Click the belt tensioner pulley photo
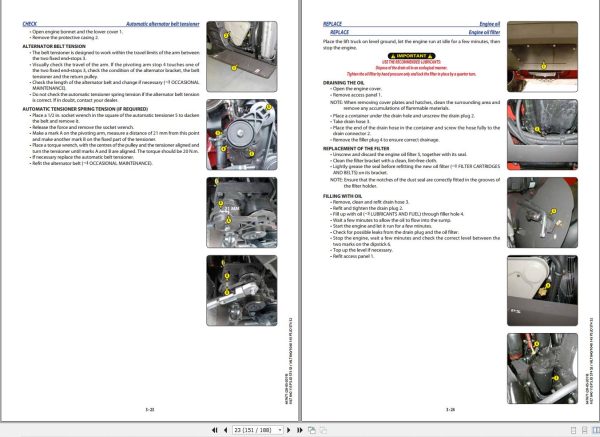Screen dimensions: 600x437 242,135
